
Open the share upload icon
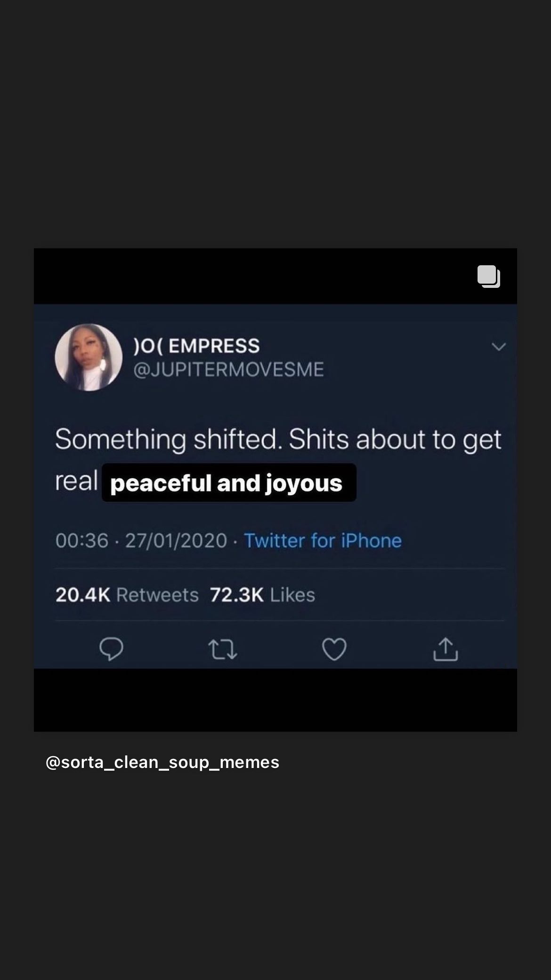(x=446, y=649)
